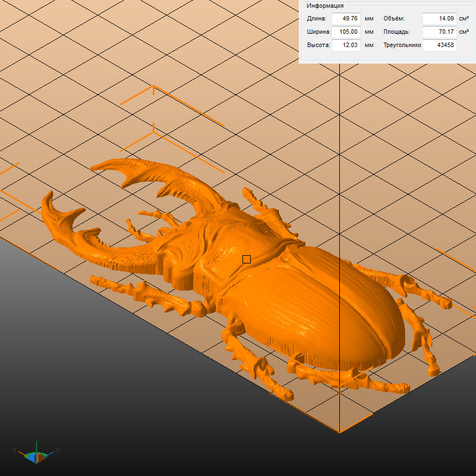
Task: Click the small square marker on the beetle
Action: coord(246,259)
